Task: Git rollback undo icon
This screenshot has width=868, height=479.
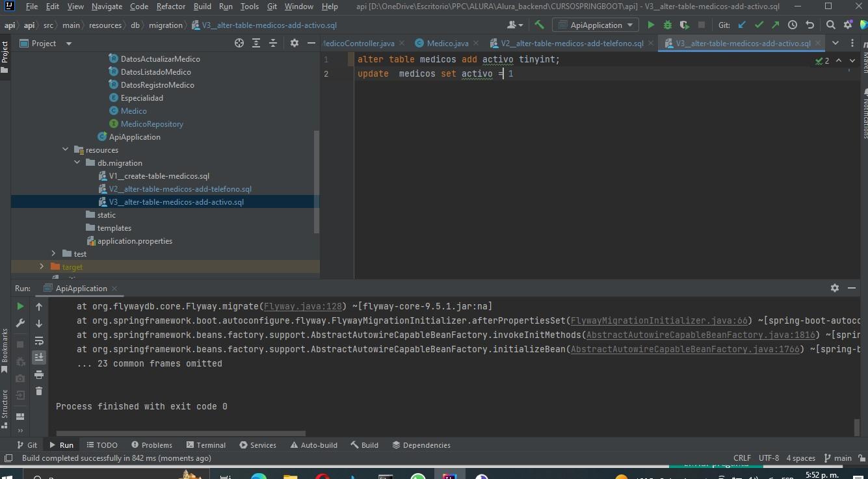Action: pyautogui.click(x=809, y=25)
